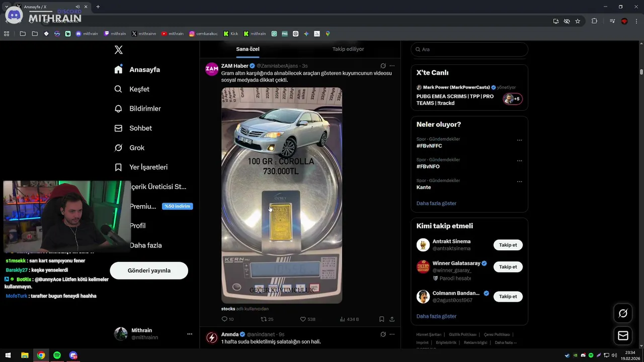Open the Chrome three-dot menu
This screenshot has width=644, height=362.
pyautogui.click(x=636, y=21)
